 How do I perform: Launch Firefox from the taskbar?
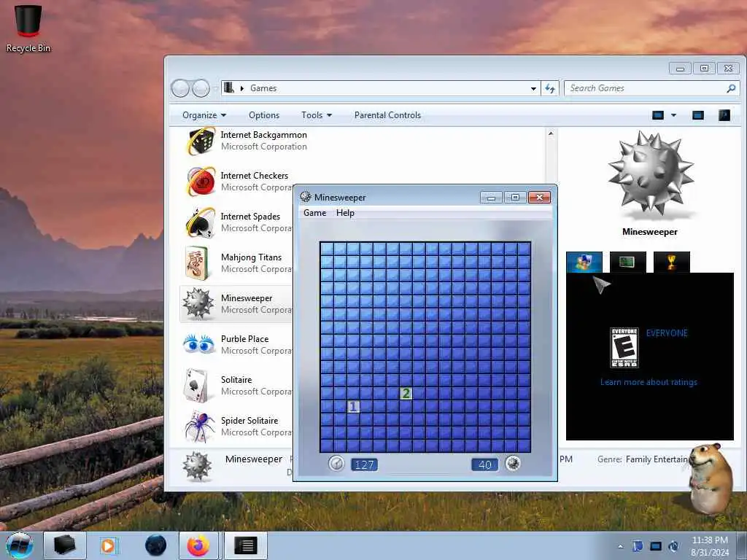point(198,545)
